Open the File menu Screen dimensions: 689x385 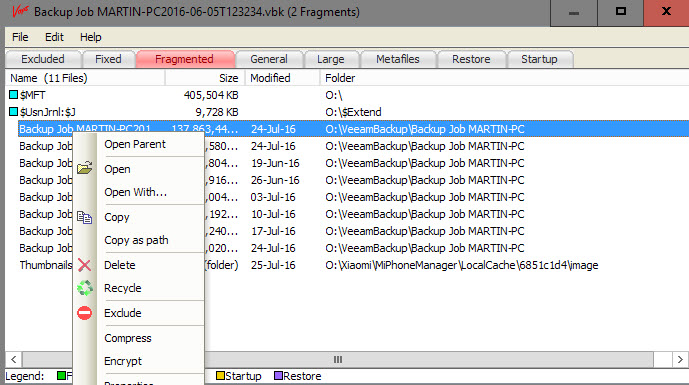20,37
